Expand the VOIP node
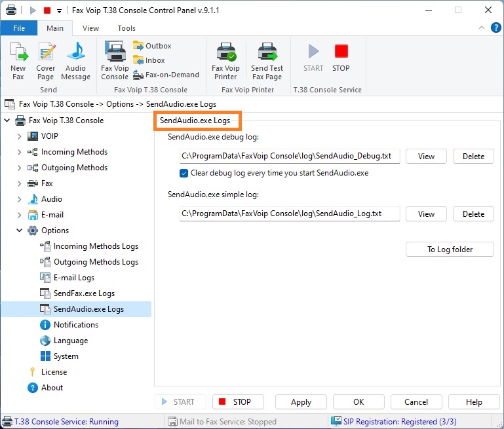The height and width of the screenshot is (429, 504). (x=19, y=136)
